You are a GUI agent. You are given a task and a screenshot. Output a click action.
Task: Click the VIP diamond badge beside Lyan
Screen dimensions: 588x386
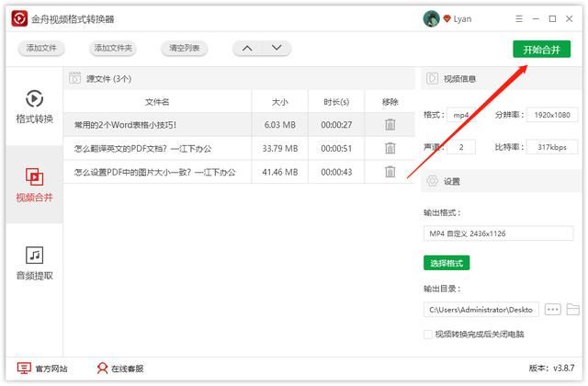[x=447, y=18]
